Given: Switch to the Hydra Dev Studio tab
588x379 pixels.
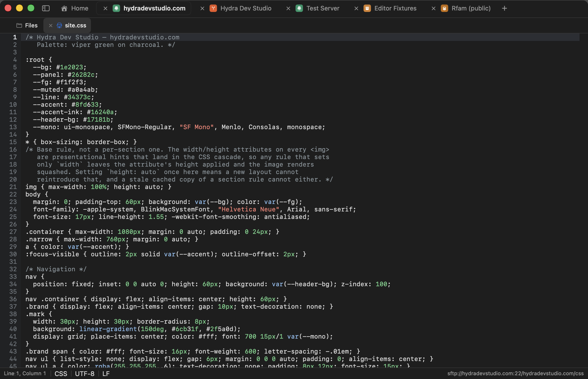Looking at the screenshot, I should pyautogui.click(x=246, y=8).
